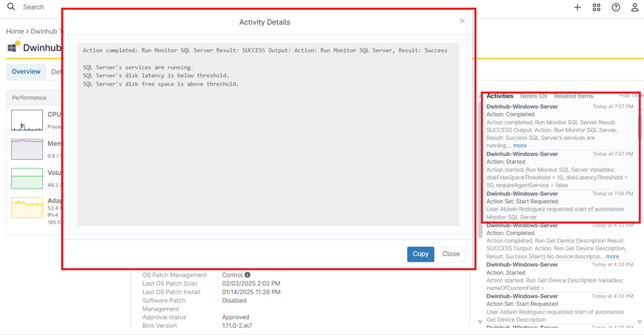
Task: Select the Overview tab
Action: click(26, 71)
